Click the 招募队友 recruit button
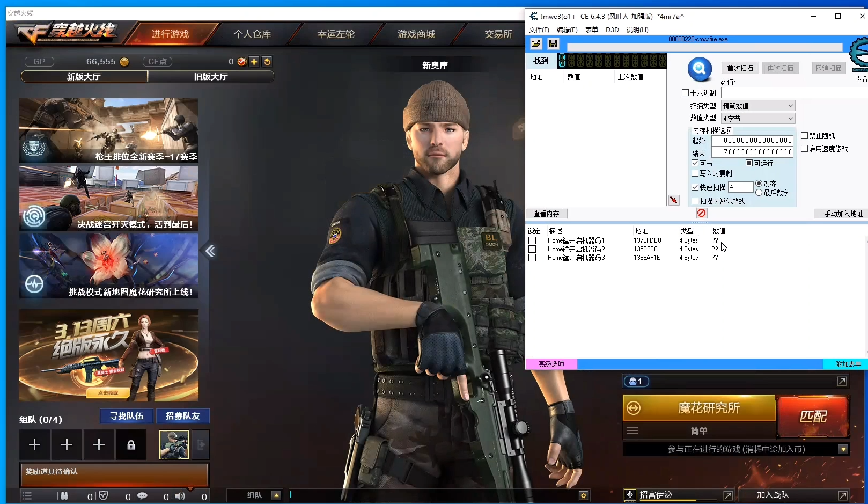Screen dimensions: 868x504 click(182, 416)
